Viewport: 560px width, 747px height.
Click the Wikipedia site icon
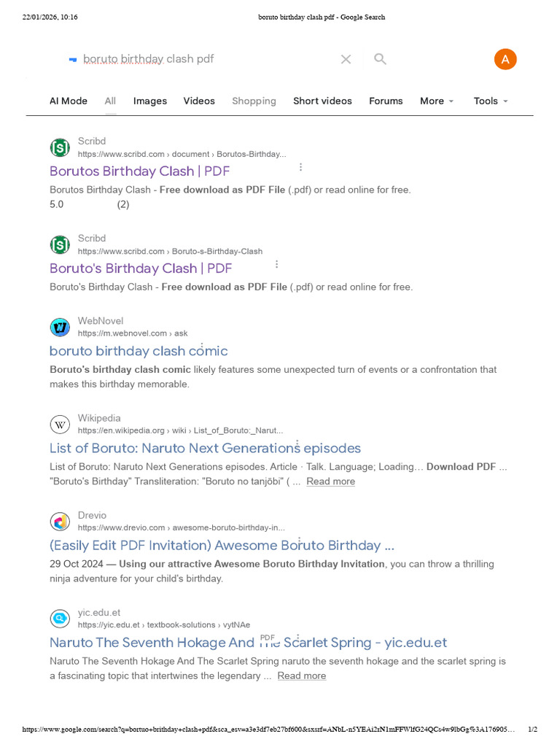point(60,425)
